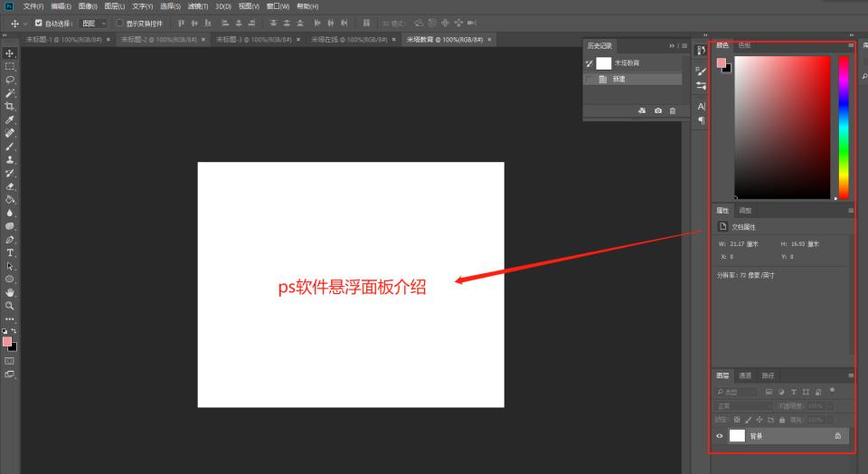The image size is (868, 474).
Task: Click the 背景 layer thumbnail
Action: pyautogui.click(x=737, y=436)
